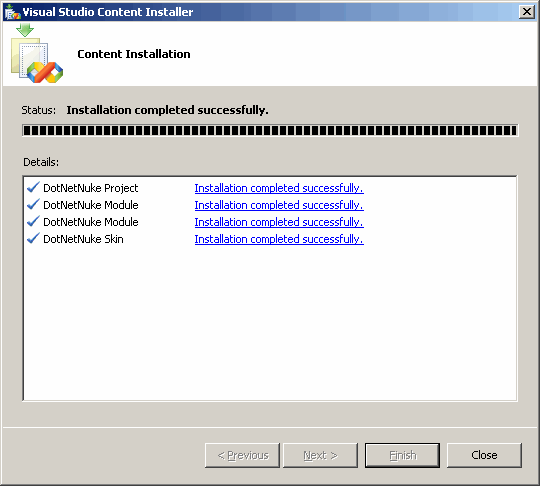Click the title bar installer icon
The height and width of the screenshot is (486, 540).
click(x=12, y=12)
